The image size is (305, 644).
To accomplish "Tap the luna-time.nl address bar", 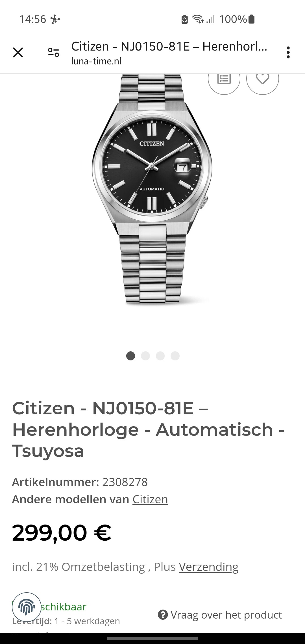I will [x=96, y=61].
